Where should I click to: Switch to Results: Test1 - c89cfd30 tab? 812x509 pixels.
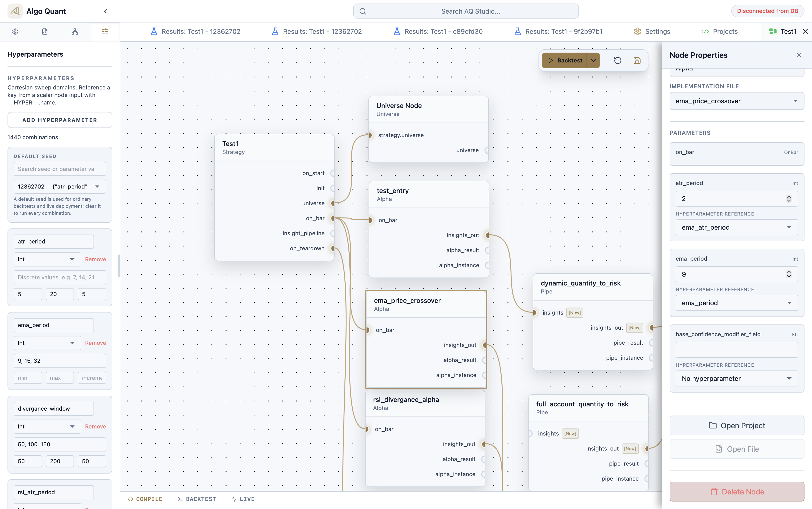(438, 31)
